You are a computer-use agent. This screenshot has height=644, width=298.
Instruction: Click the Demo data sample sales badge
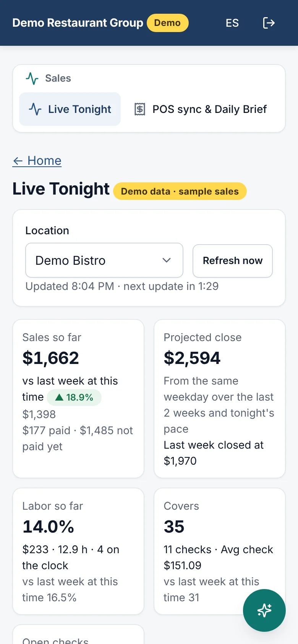[x=180, y=191]
